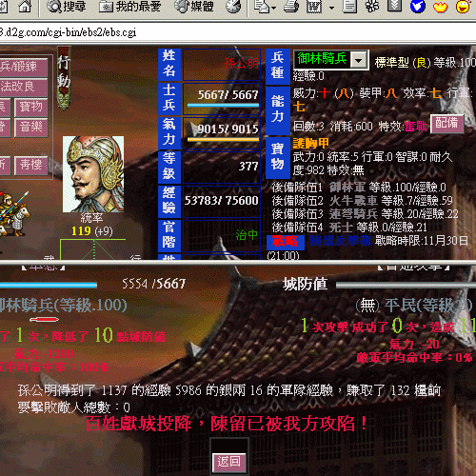476x476 pixels.
Task: Go to the browser Home page icon
Action: pyautogui.click(x=26, y=7)
